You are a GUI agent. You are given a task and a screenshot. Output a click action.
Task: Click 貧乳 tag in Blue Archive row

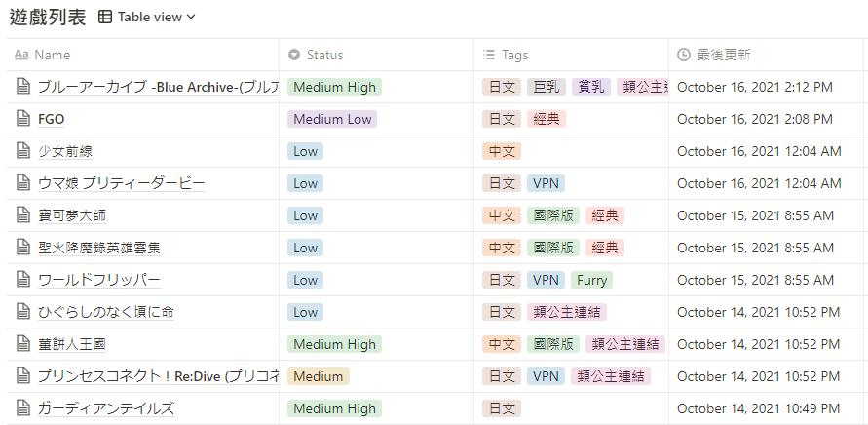[591, 87]
